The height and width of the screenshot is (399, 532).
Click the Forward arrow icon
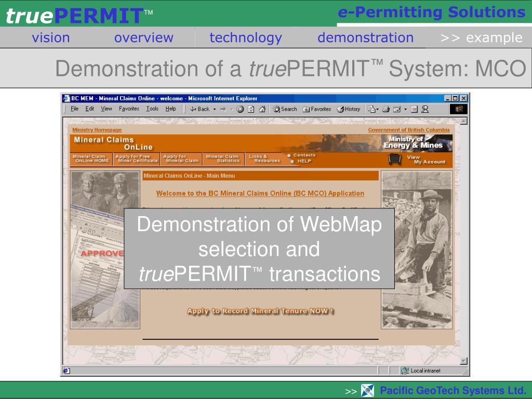[x=223, y=109]
